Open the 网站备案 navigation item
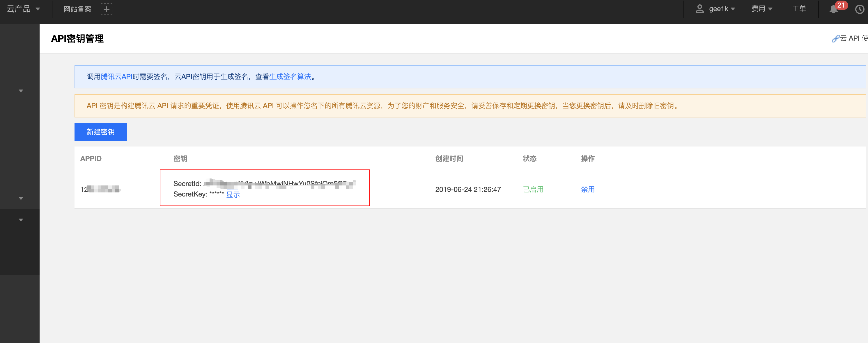 click(77, 9)
